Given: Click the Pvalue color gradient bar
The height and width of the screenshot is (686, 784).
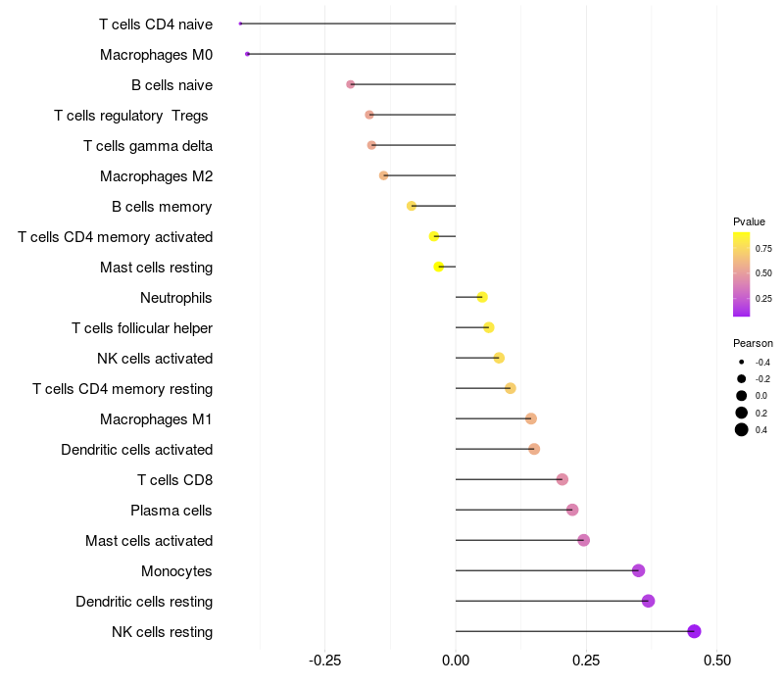Looking at the screenshot, I should (x=742, y=274).
